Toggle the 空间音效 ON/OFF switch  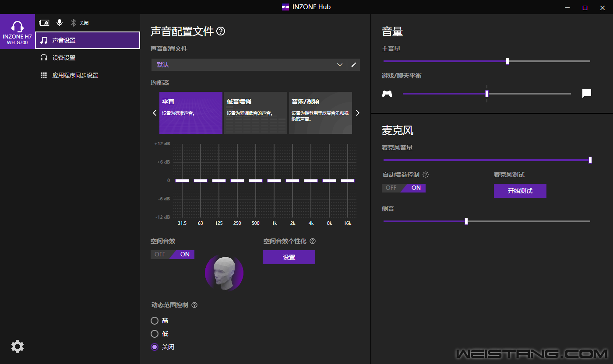173,254
